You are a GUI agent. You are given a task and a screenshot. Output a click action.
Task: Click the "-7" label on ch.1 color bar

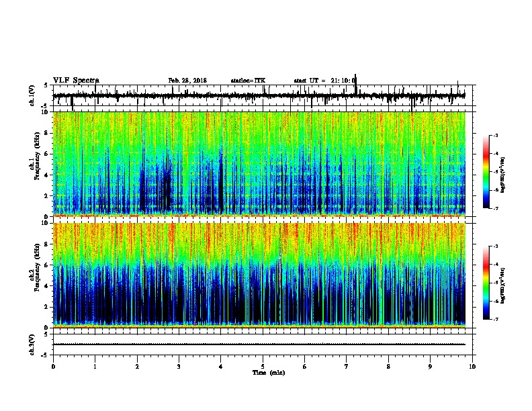coord(496,208)
